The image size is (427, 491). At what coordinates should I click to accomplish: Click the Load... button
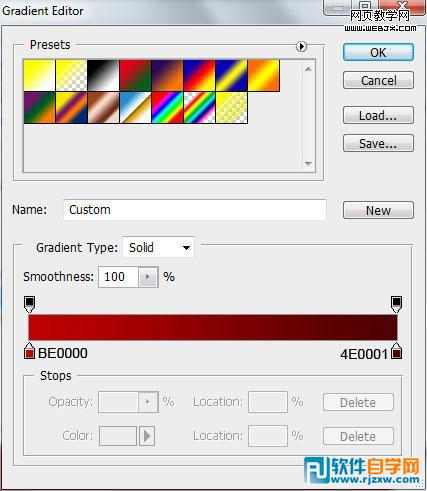378,115
